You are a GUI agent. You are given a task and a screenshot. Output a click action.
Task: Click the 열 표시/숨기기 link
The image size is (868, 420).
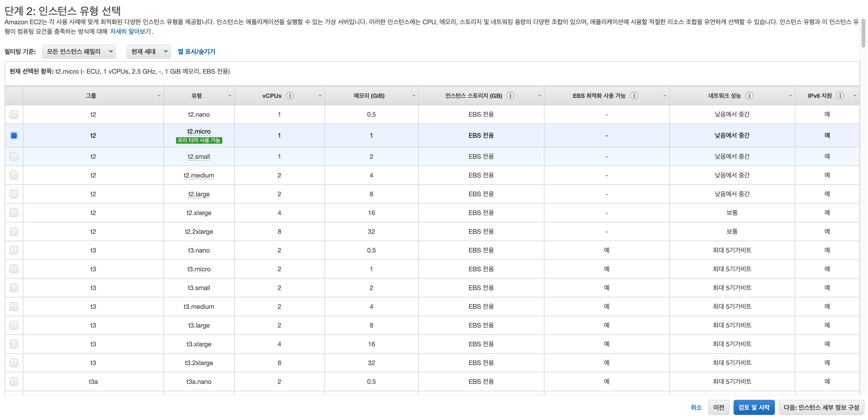click(196, 51)
